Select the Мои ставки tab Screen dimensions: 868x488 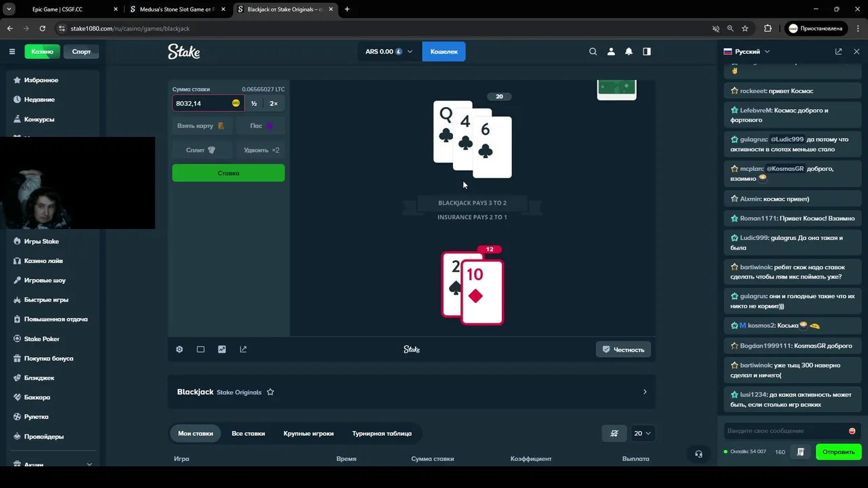(x=195, y=433)
